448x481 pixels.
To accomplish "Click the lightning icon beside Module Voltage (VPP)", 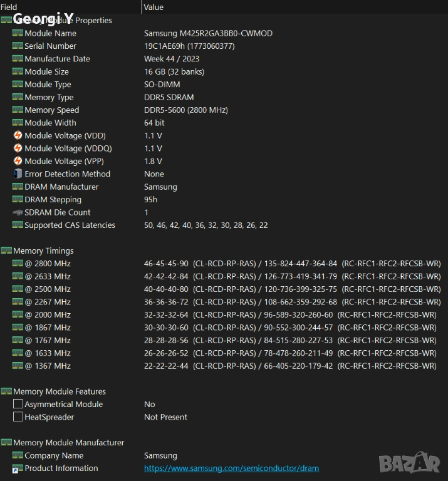I will click(x=18, y=161).
